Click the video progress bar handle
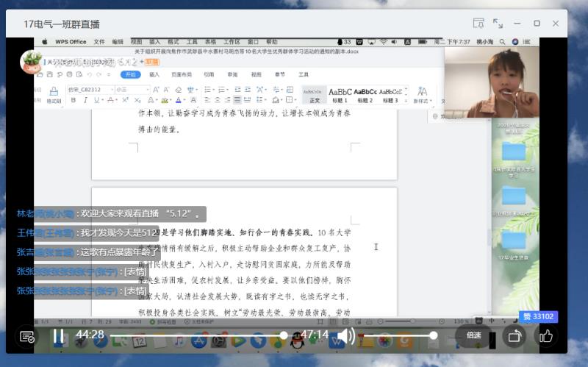This screenshot has height=367, width=588. click(x=284, y=335)
